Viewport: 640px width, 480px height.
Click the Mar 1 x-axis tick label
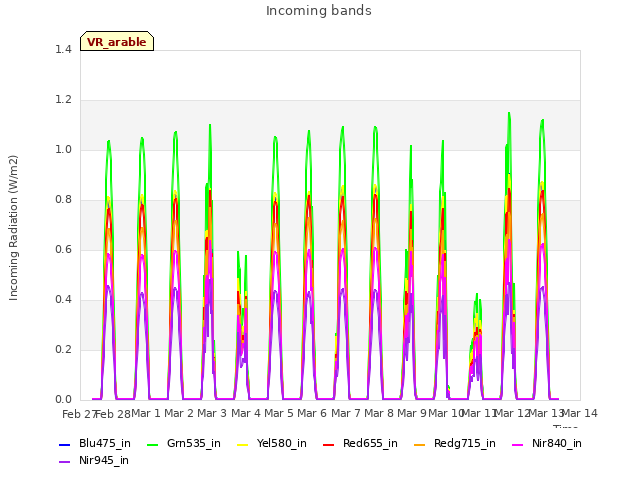(x=146, y=413)
